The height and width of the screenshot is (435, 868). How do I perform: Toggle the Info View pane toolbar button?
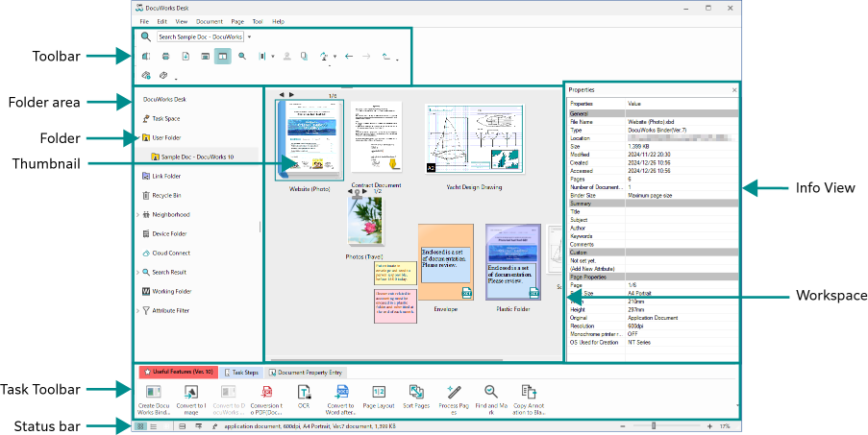pos(222,57)
